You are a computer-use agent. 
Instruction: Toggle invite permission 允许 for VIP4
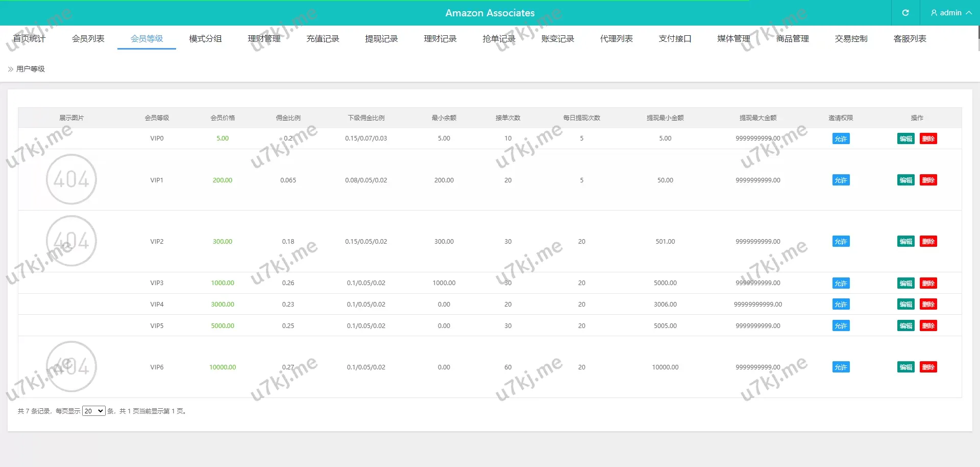pyautogui.click(x=841, y=304)
